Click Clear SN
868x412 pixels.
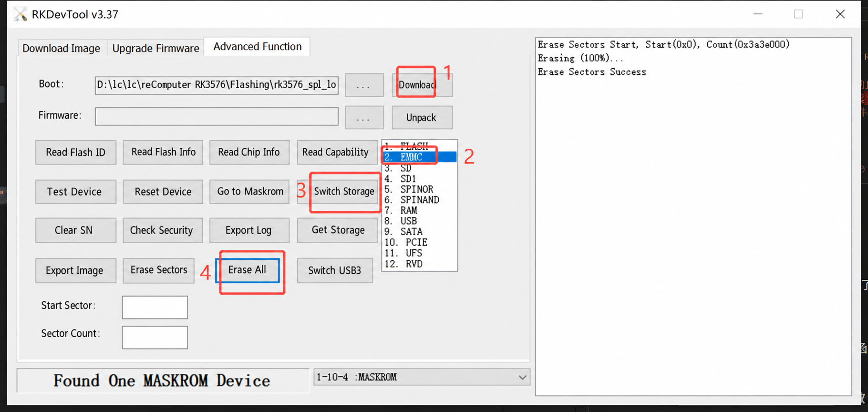click(76, 230)
